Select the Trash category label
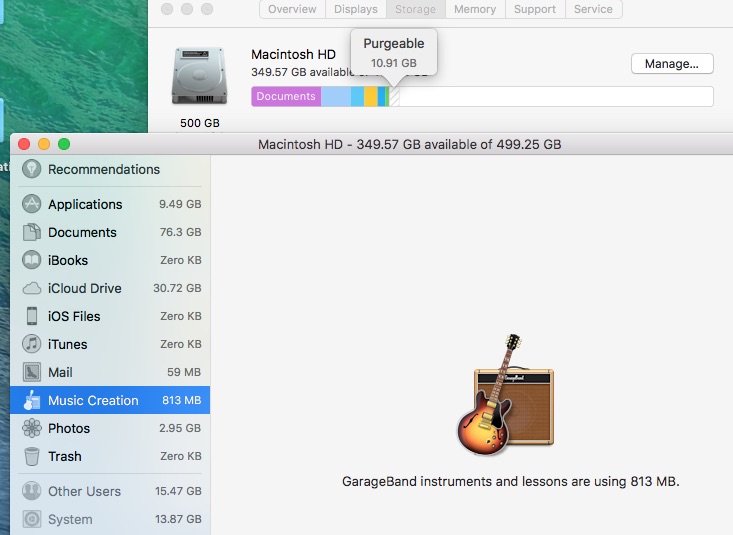Screen dimensions: 733x535 tap(65, 456)
